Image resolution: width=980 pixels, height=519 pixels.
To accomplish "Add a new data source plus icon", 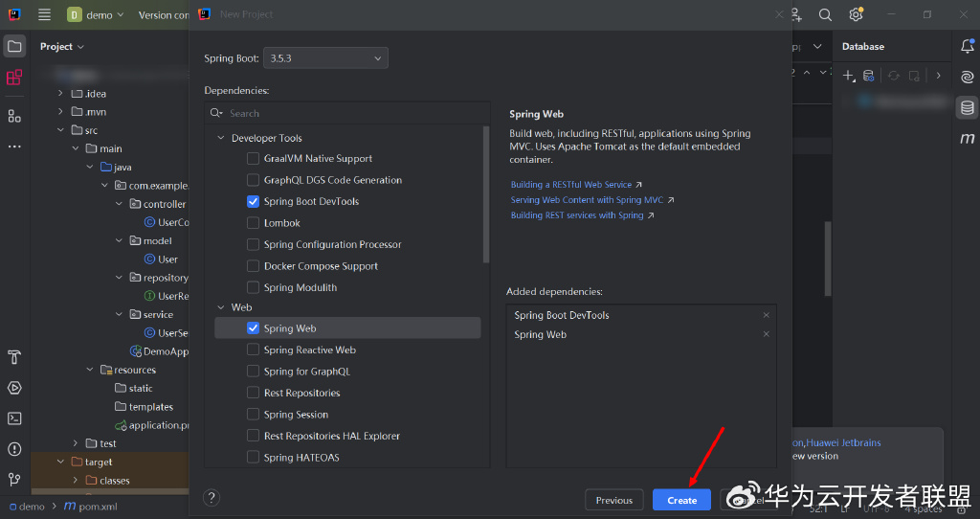I will click(x=848, y=76).
